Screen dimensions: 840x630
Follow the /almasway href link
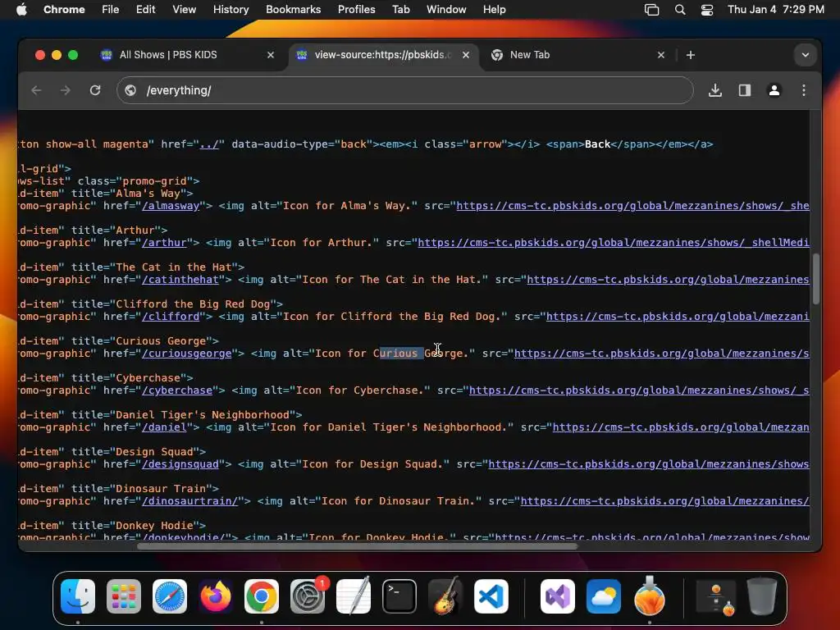click(171, 206)
